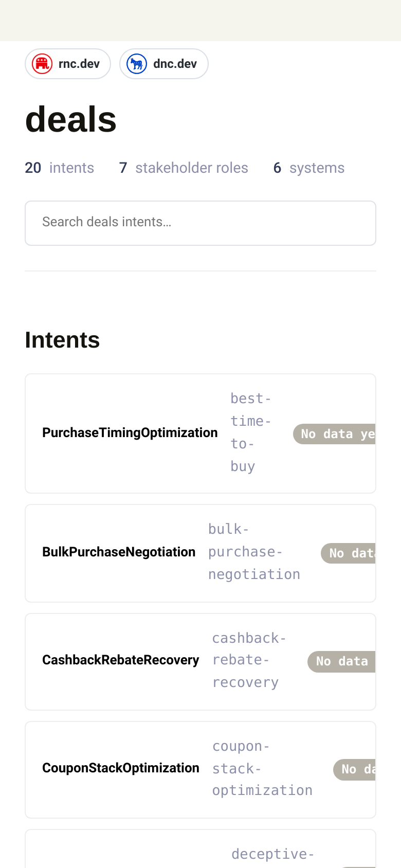The width and height of the screenshot is (401, 868).
Task: Focus the Search deals intents field
Action: (200, 223)
